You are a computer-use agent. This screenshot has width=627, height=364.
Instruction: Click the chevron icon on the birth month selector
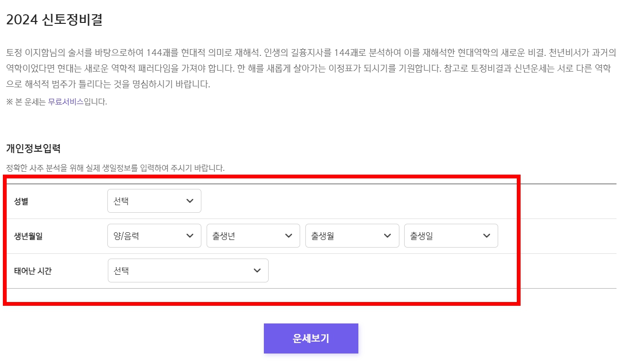click(x=387, y=235)
